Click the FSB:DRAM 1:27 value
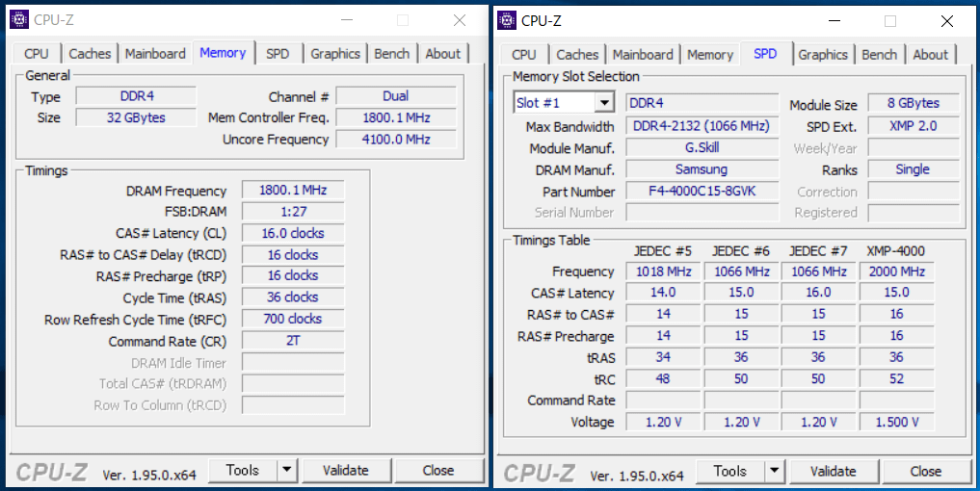Image resolution: width=980 pixels, height=491 pixels. point(293,212)
